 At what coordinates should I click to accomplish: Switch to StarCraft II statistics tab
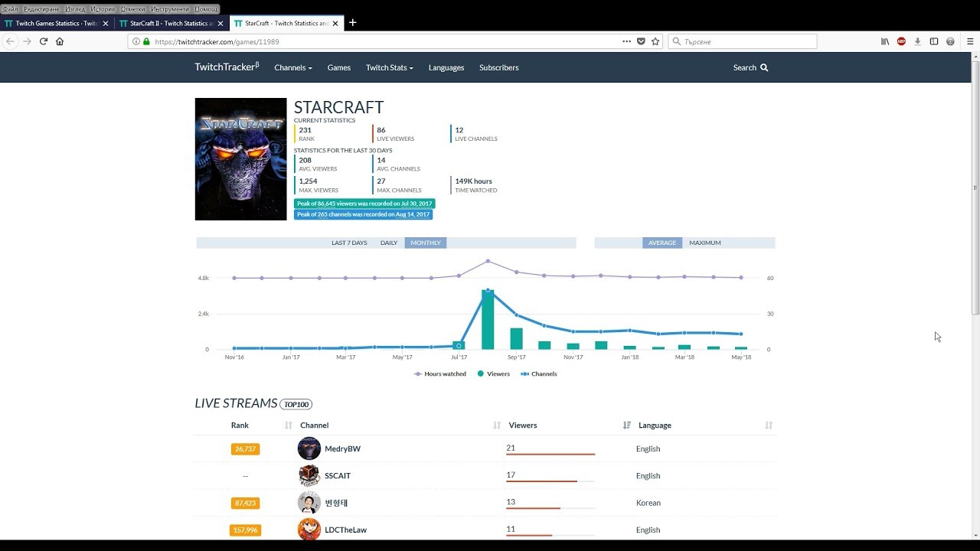[x=171, y=24]
